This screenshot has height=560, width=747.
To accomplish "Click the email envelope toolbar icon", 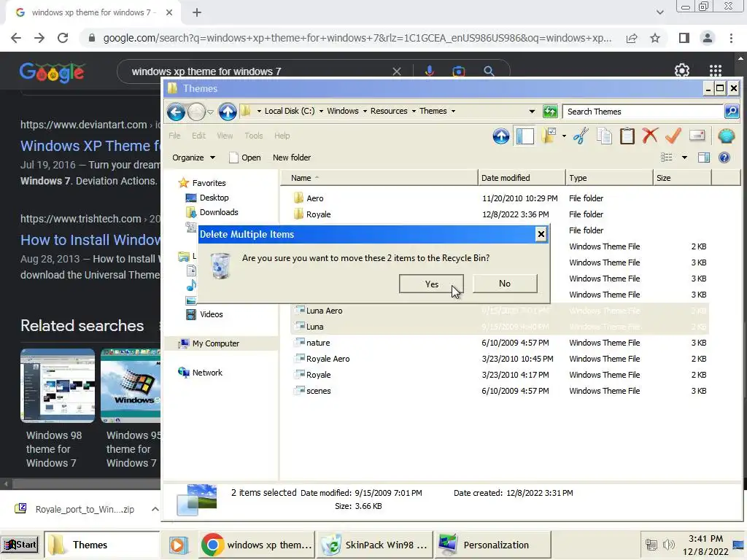I will (697, 136).
